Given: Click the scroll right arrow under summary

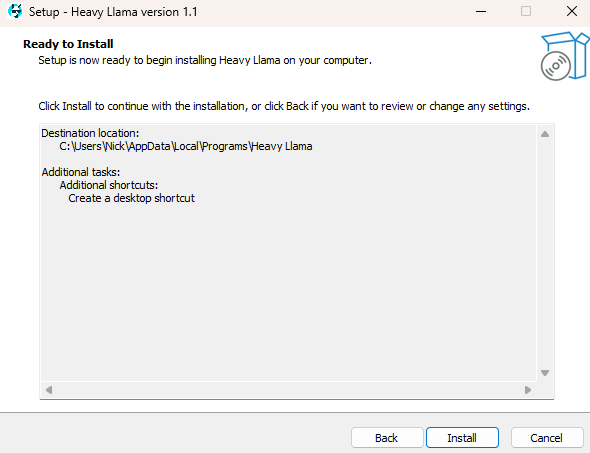Looking at the screenshot, I should (528, 390).
